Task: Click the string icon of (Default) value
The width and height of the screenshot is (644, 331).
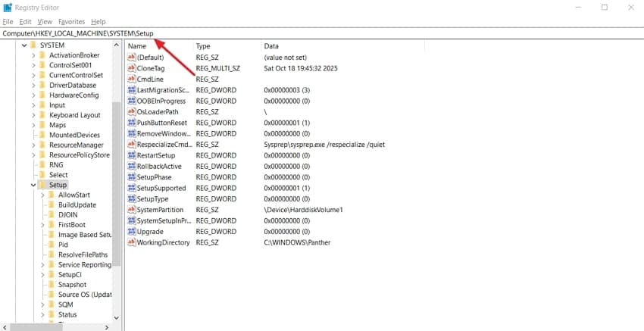Action: pos(131,58)
